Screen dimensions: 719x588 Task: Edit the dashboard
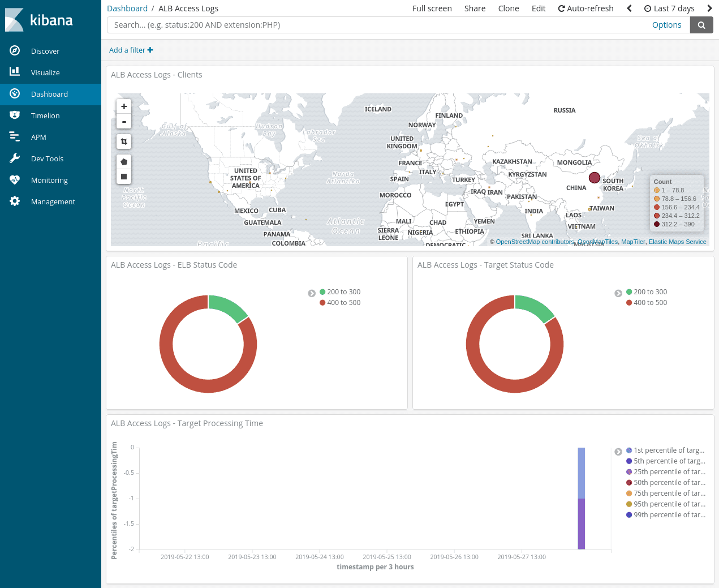[x=539, y=8]
